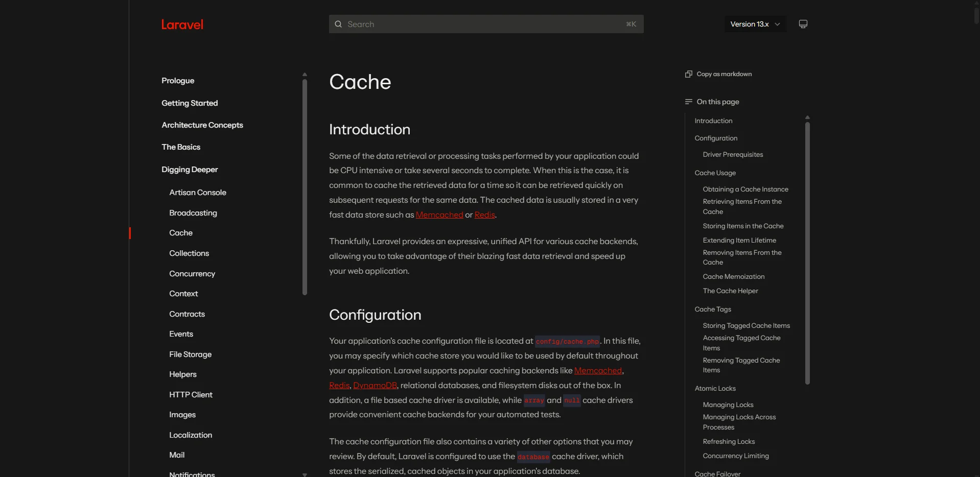Image resolution: width=980 pixels, height=477 pixels.
Task: Jump to Cache Usage section
Action: (715, 173)
